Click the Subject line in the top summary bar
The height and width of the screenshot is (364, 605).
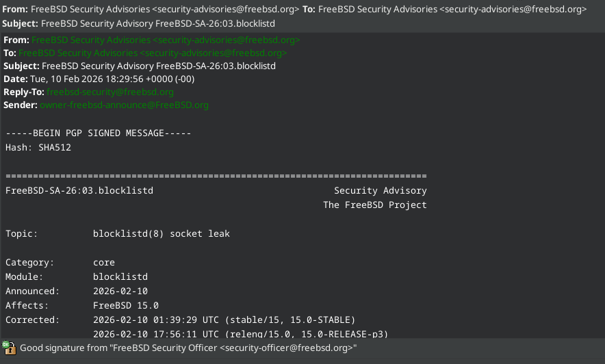[x=158, y=23]
